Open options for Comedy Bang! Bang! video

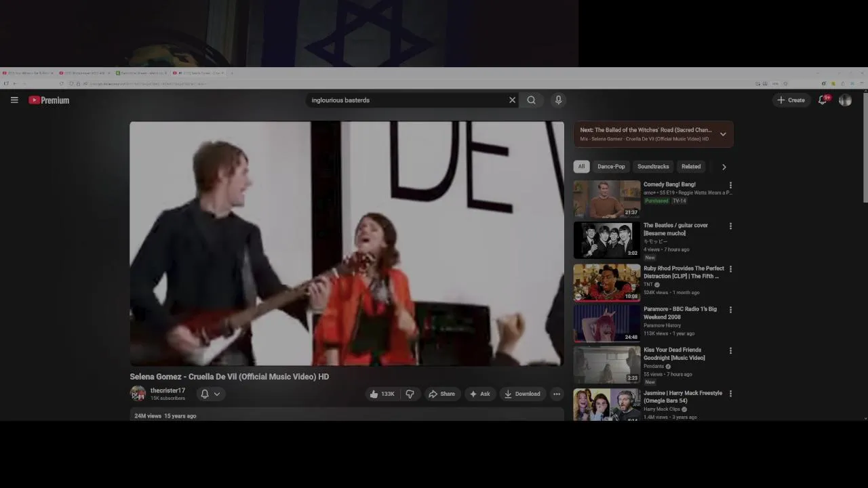pos(730,185)
